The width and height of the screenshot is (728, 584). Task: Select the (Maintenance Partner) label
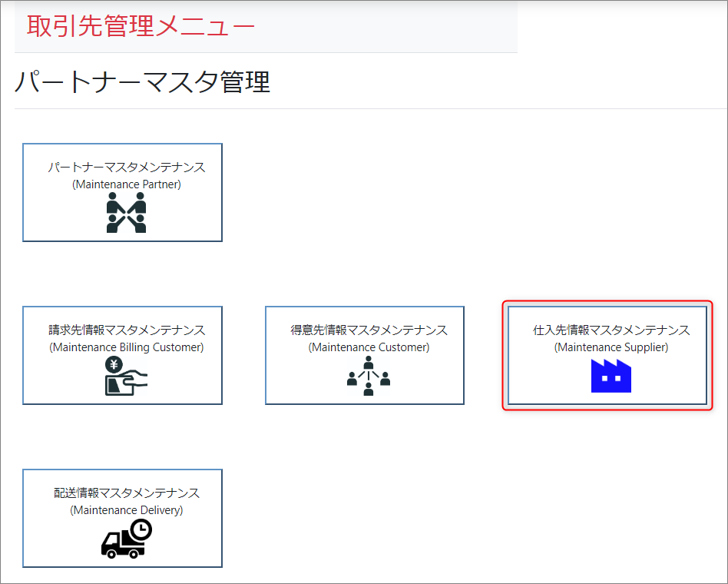pos(127,184)
